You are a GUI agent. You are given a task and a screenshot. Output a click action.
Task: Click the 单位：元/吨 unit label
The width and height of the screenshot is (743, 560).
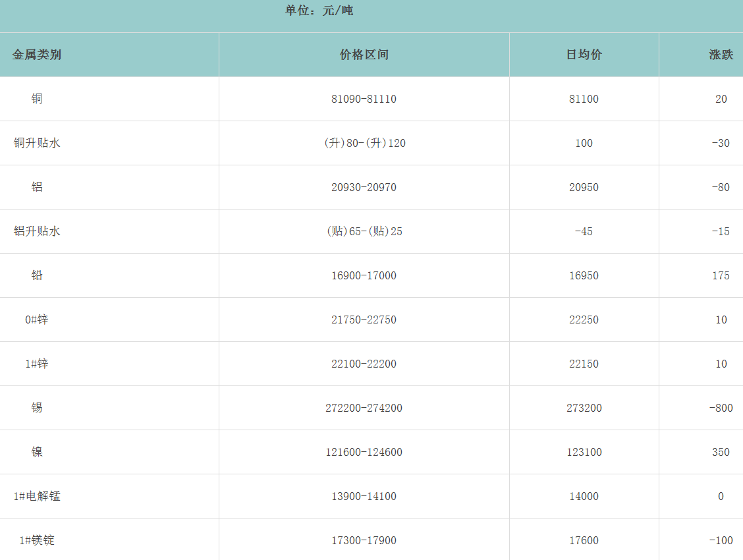pyautogui.click(x=319, y=11)
